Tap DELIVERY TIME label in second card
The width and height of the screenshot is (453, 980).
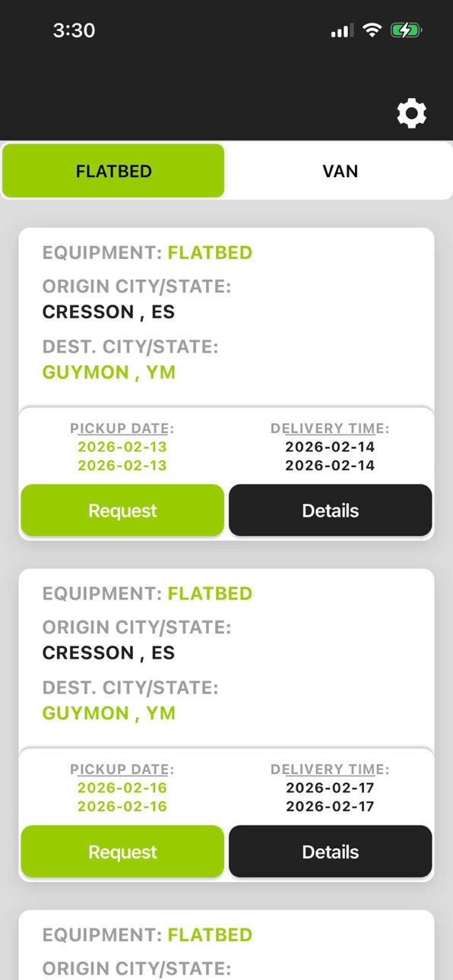coord(330,770)
